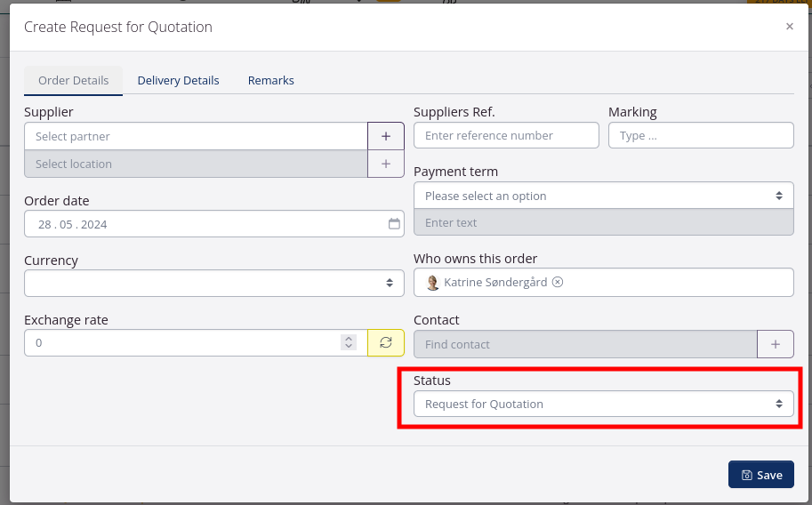This screenshot has width=812, height=505.
Task: Click the Select partner supplier field
Action: [x=196, y=136]
